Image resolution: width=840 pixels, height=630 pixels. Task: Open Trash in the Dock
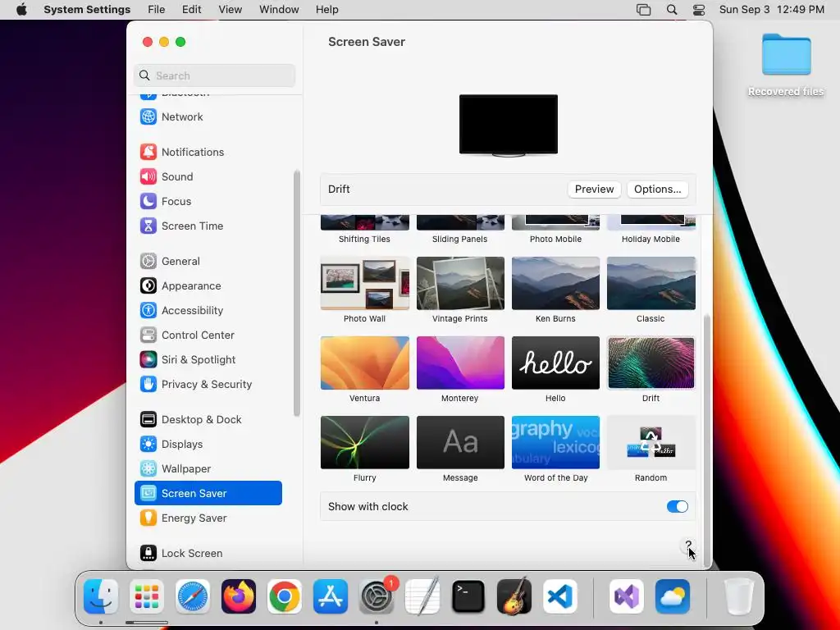coord(739,596)
